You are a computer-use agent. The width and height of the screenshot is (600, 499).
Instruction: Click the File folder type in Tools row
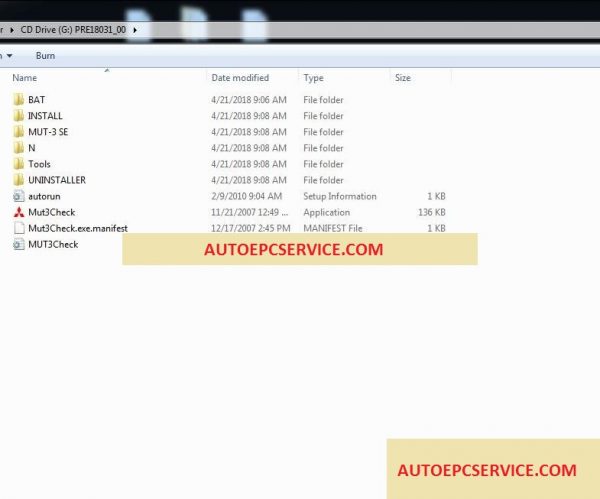(323, 164)
